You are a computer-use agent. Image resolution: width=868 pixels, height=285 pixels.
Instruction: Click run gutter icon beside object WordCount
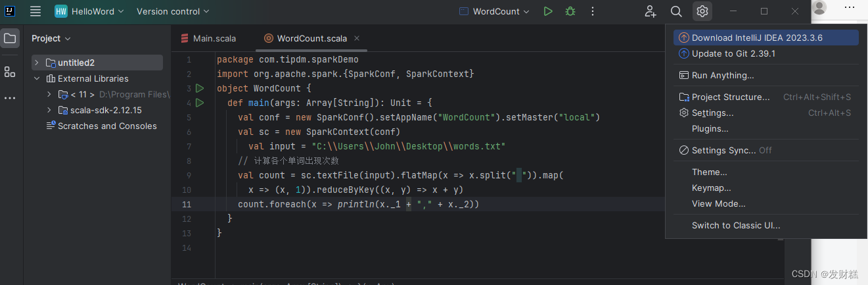coord(200,88)
